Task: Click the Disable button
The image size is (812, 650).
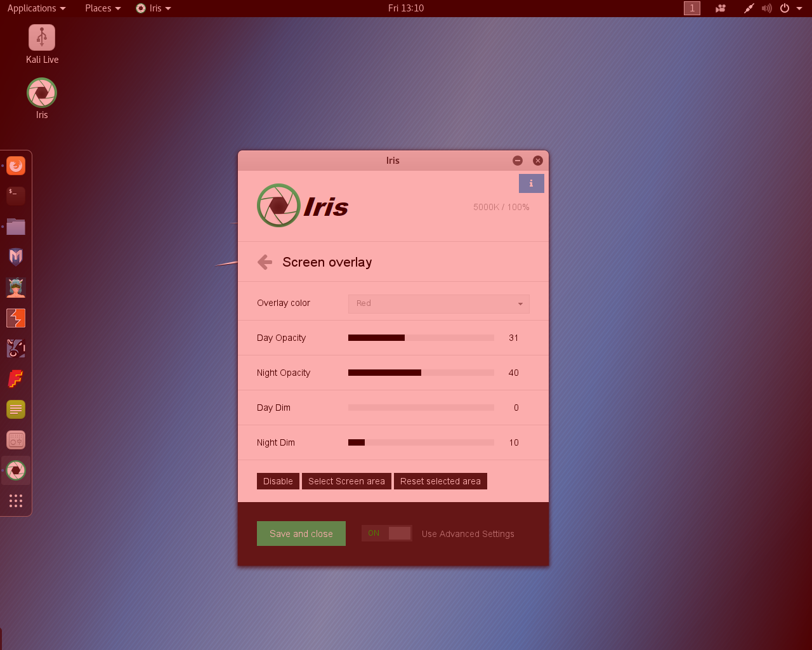Action: pos(278,481)
